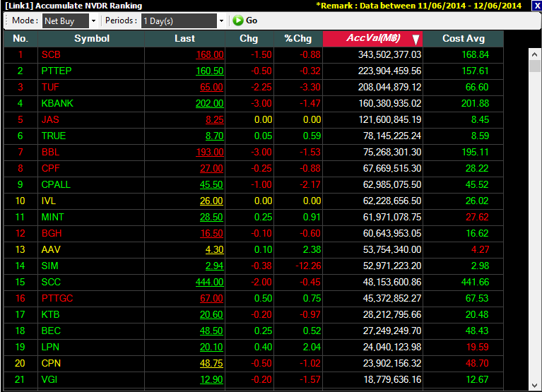Select the PTTGC symbol
Image resolution: width=542 pixels, height=392 pixels.
click(x=57, y=298)
